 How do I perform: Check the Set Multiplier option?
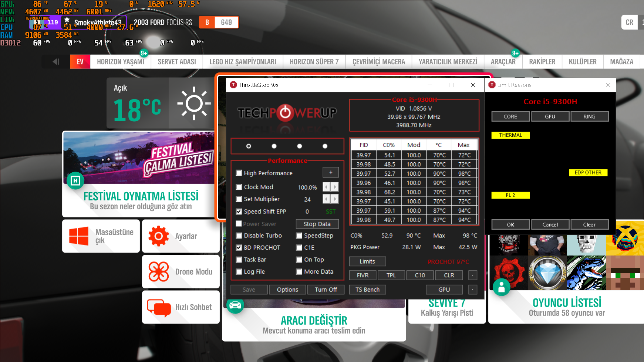click(239, 199)
